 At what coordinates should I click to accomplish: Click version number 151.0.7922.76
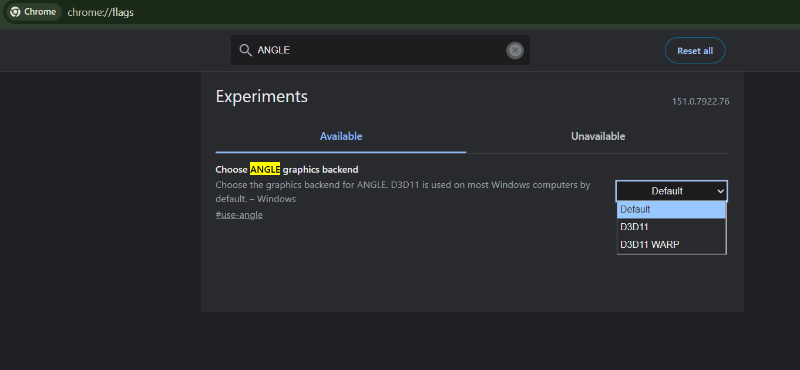pyautogui.click(x=701, y=102)
